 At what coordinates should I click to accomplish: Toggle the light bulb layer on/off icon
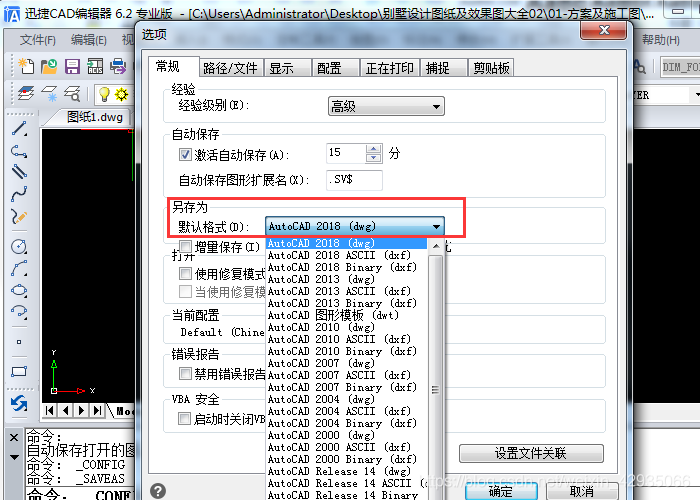click(x=104, y=94)
